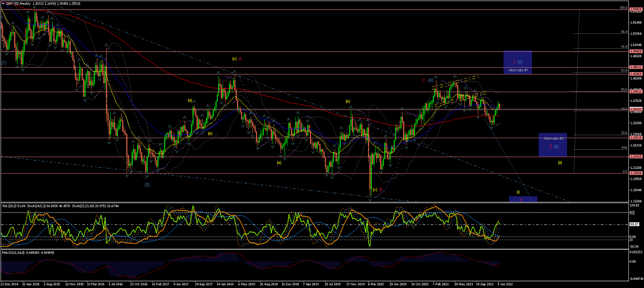Select the red B wave label
This screenshot has width=644, height=288.
pyautogui.click(x=380, y=190)
